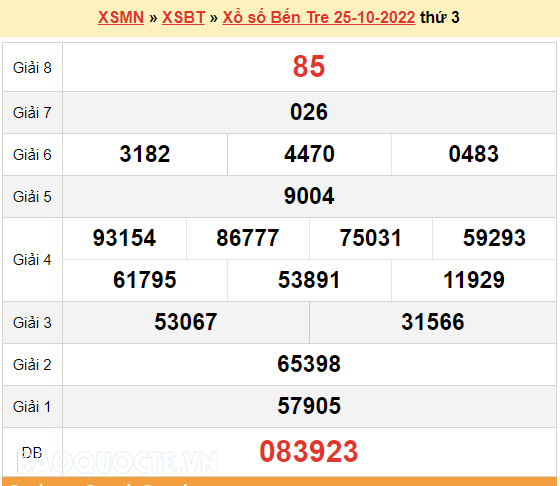Click the Giải 8 row label
The width and height of the screenshot is (560, 486).
tap(32, 68)
